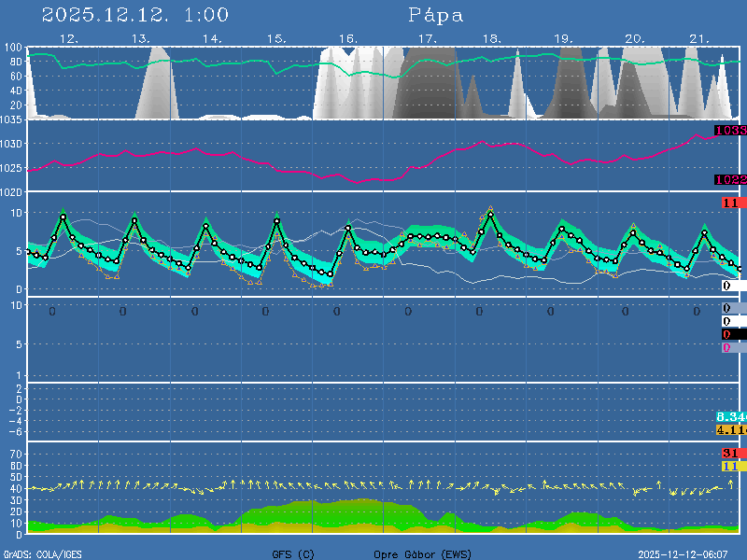Screen dimensions: 747x560
Task: Click the day 21 date marker
Action: point(699,39)
